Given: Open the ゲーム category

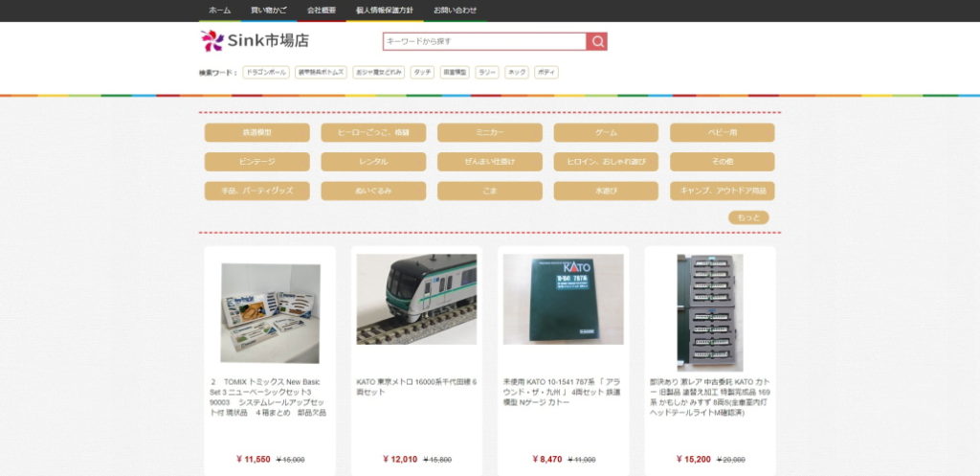Looking at the screenshot, I should click(x=606, y=132).
